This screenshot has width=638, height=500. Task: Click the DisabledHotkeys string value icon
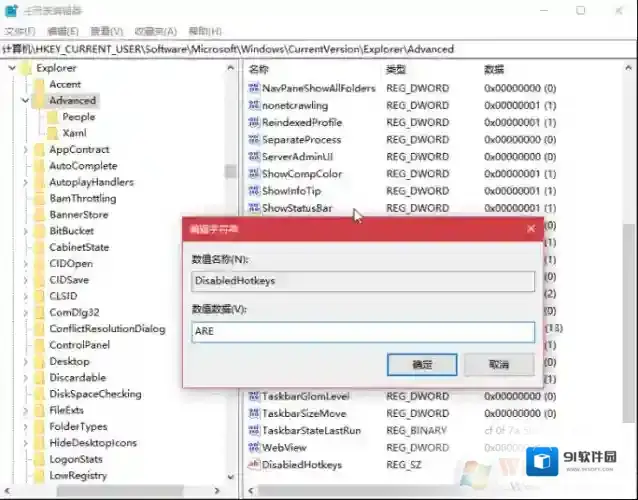(x=253, y=465)
